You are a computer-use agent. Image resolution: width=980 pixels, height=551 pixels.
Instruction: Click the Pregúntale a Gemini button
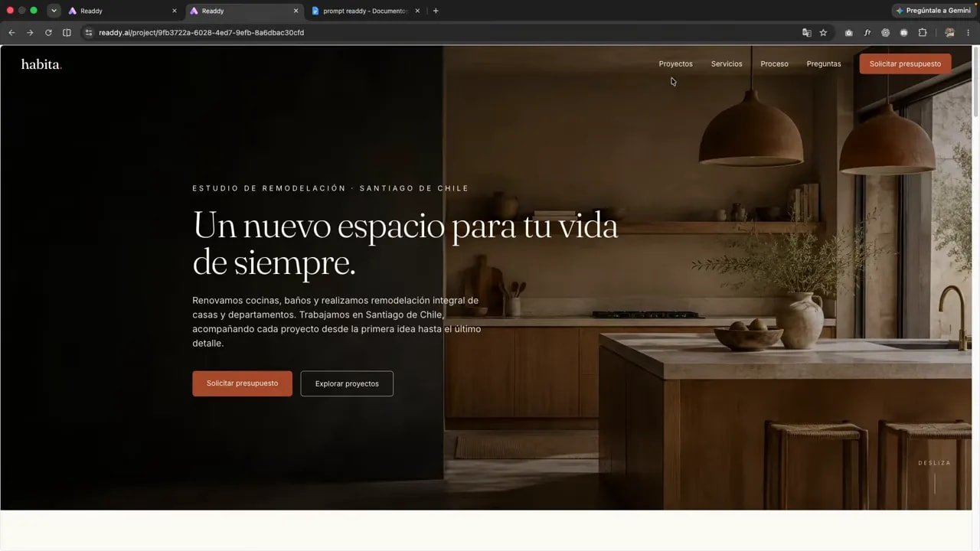coord(933,11)
